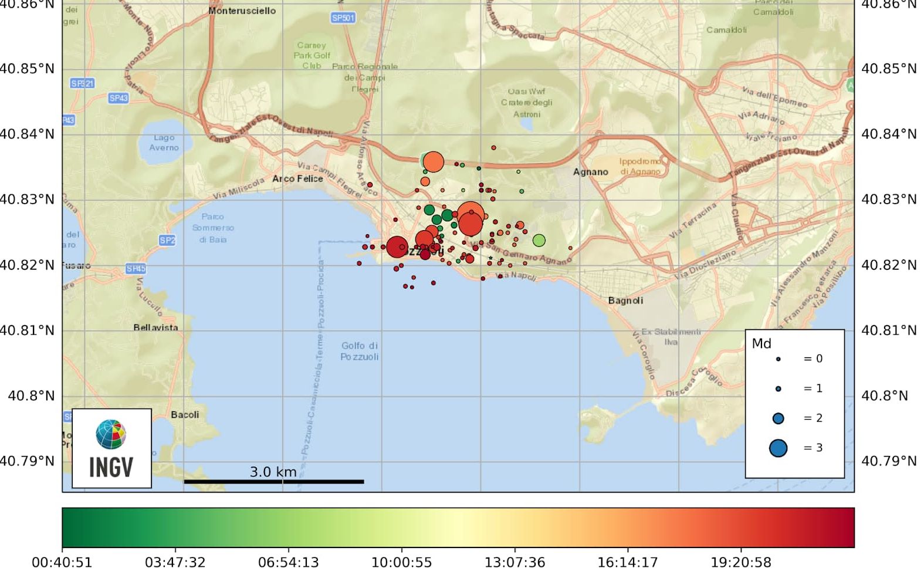Click the large dark red circle at Pozzuoli coast

[x=397, y=247]
